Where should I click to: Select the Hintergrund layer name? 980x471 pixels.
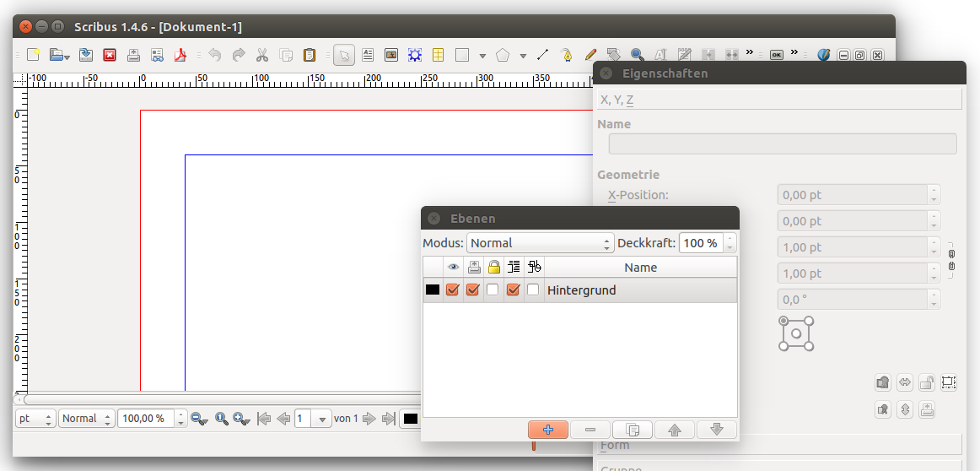pos(581,290)
